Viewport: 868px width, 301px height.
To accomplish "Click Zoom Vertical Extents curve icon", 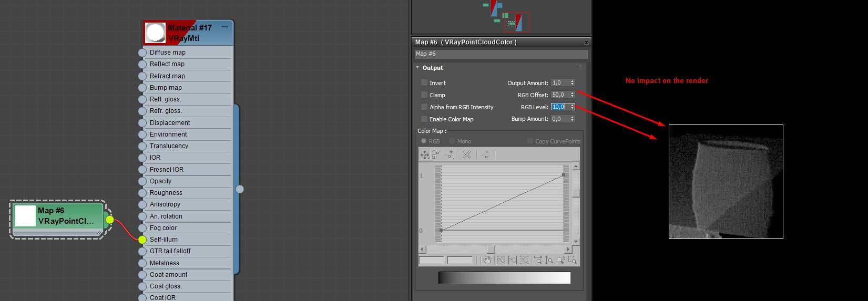I will click(x=524, y=260).
